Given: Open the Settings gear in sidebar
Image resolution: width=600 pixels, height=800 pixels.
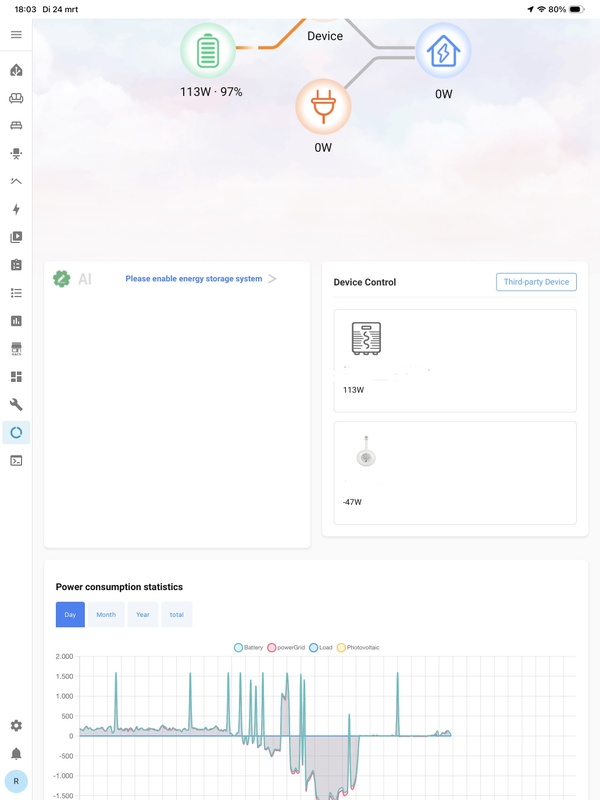Looking at the screenshot, I should [x=16, y=726].
